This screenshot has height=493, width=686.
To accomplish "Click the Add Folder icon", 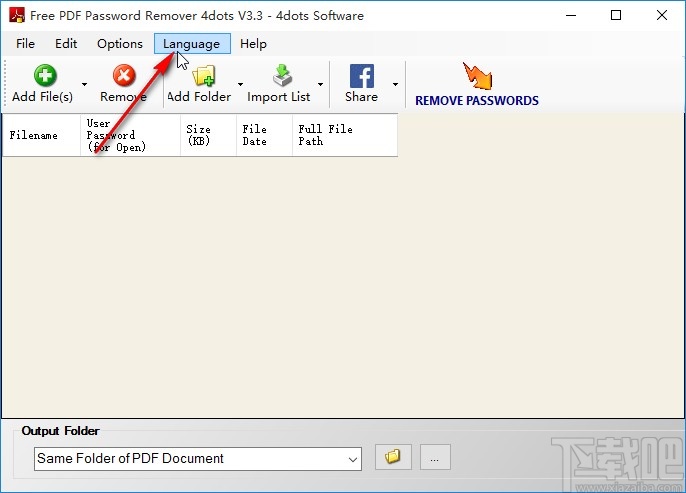I will 203,75.
